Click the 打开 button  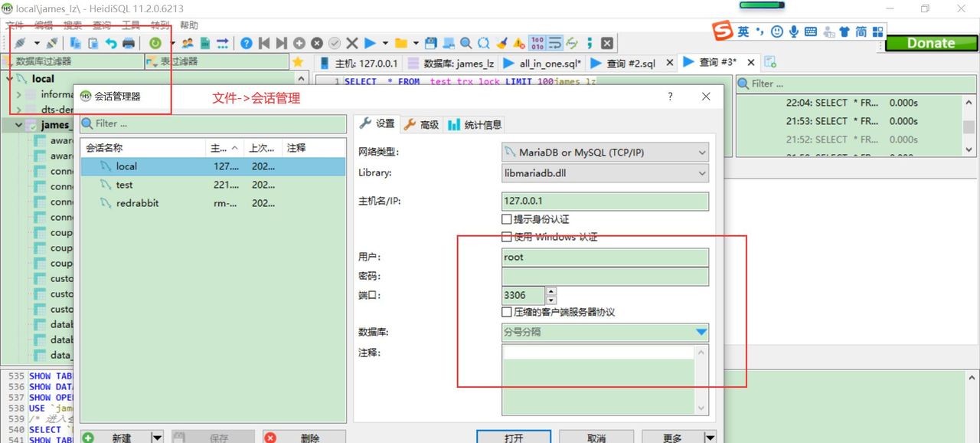(514, 438)
